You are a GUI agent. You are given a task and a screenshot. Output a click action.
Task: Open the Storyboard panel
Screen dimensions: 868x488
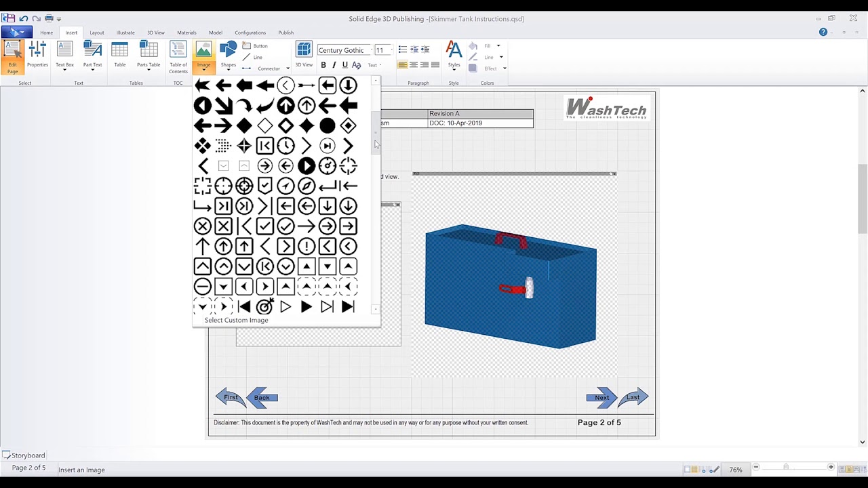click(24, 455)
